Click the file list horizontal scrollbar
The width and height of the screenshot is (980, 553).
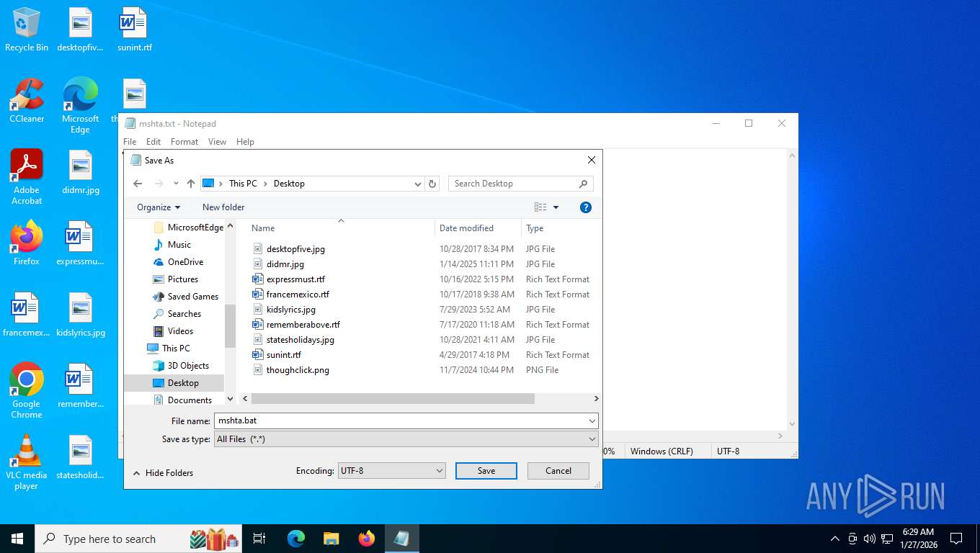(393, 398)
